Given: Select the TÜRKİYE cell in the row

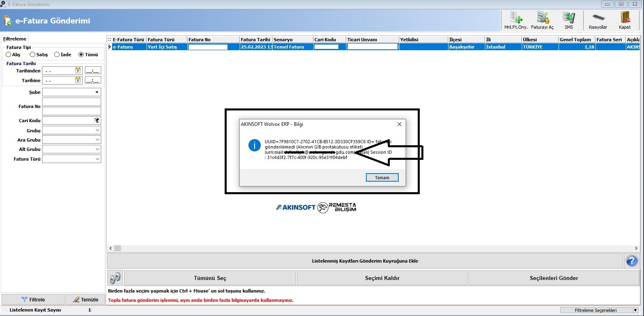Looking at the screenshot, I should [540, 47].
